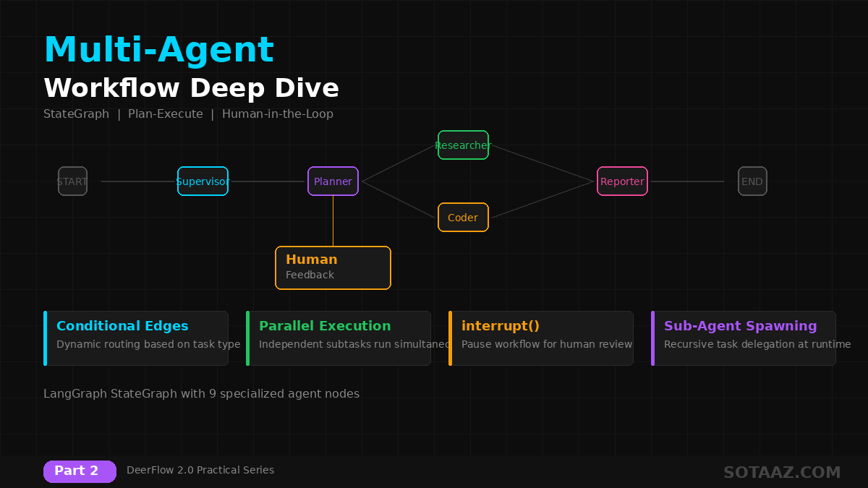This screenshot has width=868, height=488.
Task: Select the Reporter node
Action: 622,181
